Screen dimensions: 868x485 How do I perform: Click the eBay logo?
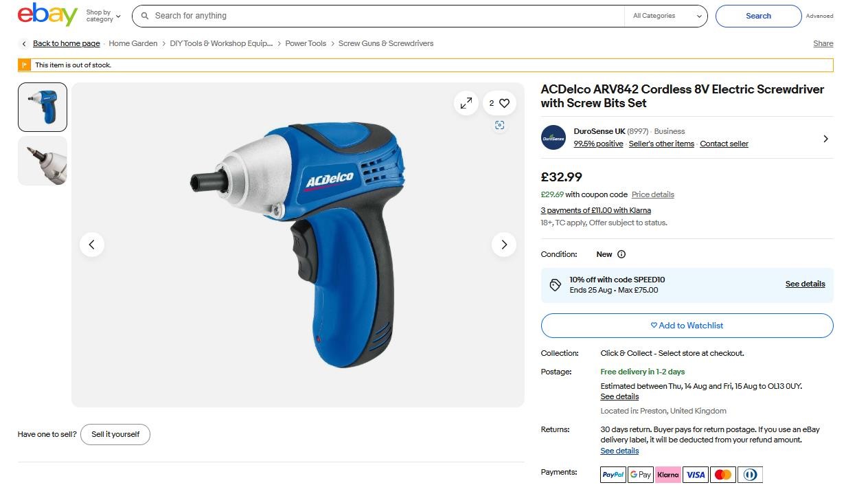[x=47, y=14]
